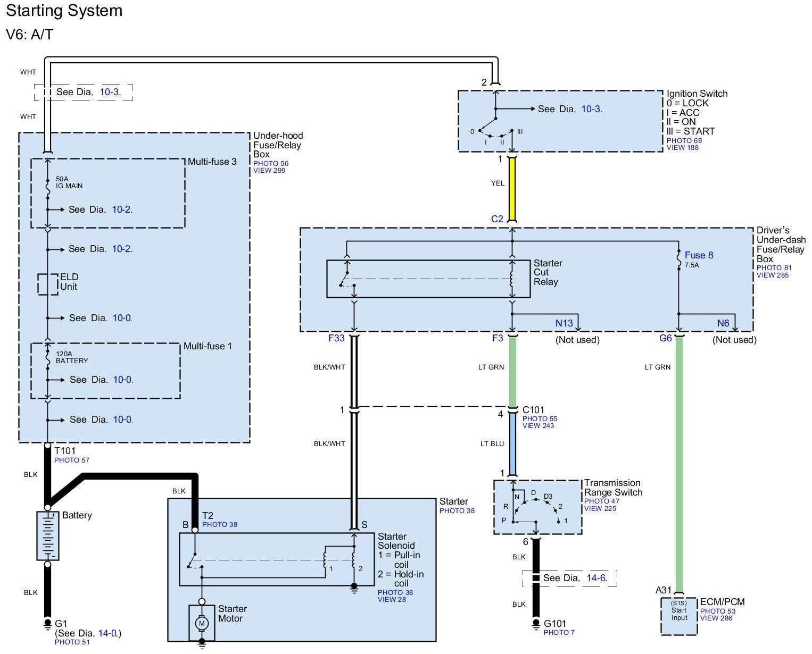Follow the VIEW 285 under-dash fuse box link
The image size is (812, 654).
pos(773,275)
